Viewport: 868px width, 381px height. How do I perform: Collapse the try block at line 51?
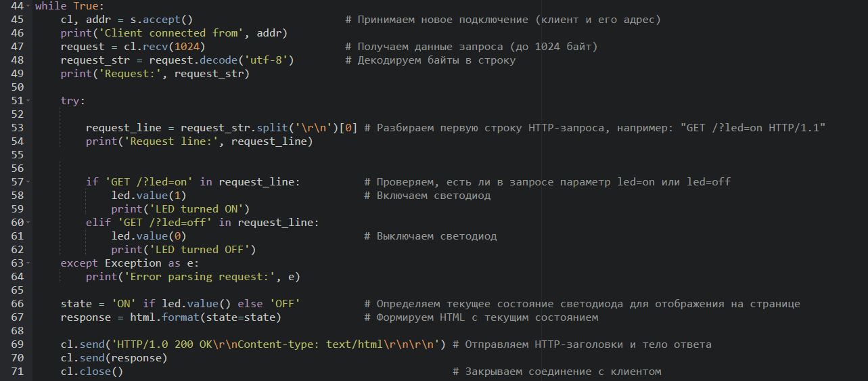tap(28, 101)
